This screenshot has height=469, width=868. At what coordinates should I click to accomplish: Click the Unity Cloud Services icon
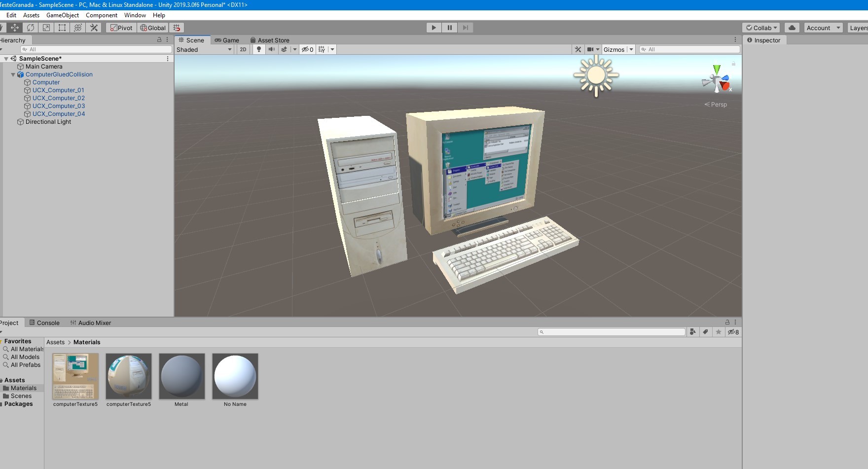pyautogui.click(x=792, y=27)
